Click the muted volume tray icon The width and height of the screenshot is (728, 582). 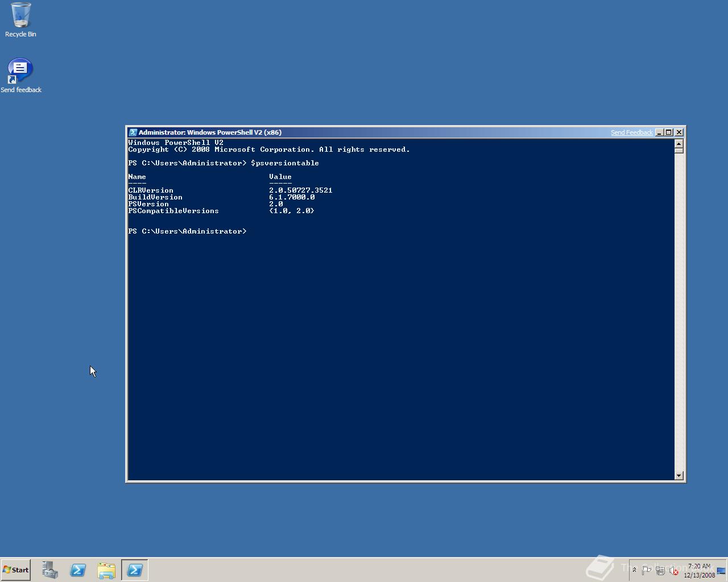(x=674, y=571)
